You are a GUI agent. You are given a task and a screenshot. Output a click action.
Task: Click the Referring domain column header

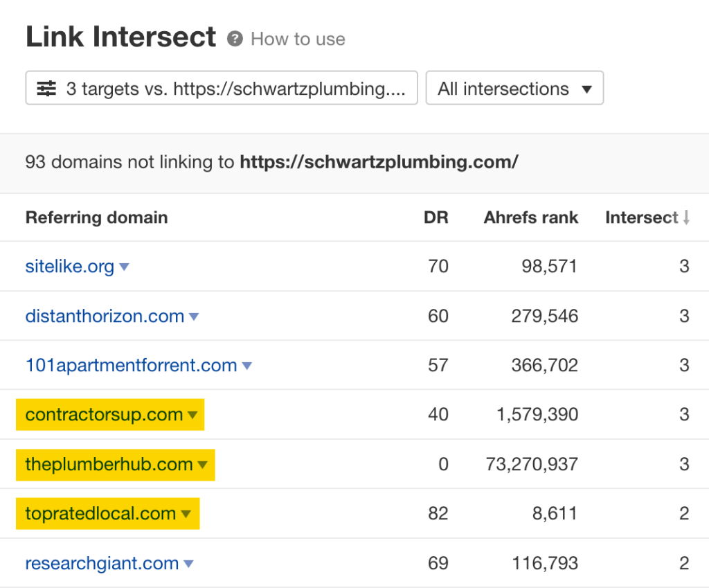pyautogui.click(x=96, y=217)
